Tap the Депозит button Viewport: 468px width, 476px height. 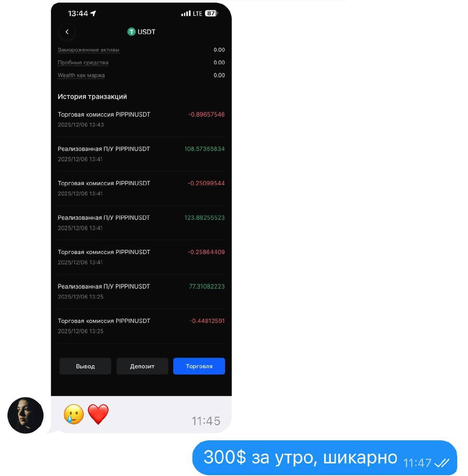142,366
